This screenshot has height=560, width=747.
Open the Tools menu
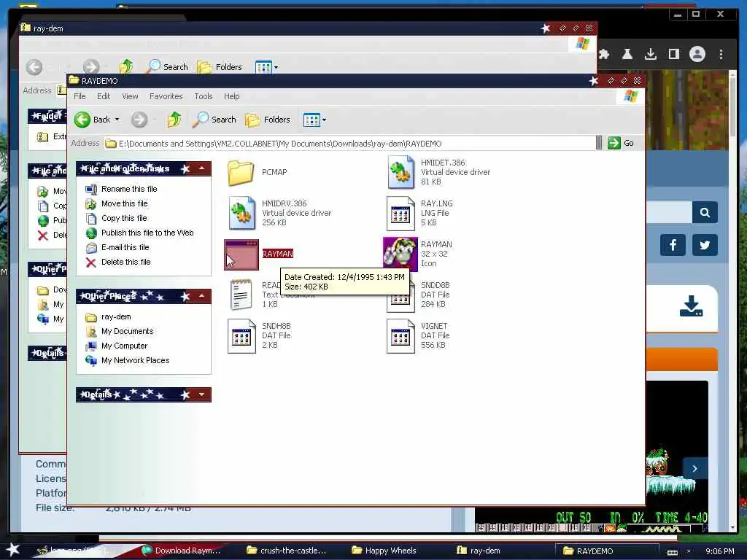click(204, 96)
